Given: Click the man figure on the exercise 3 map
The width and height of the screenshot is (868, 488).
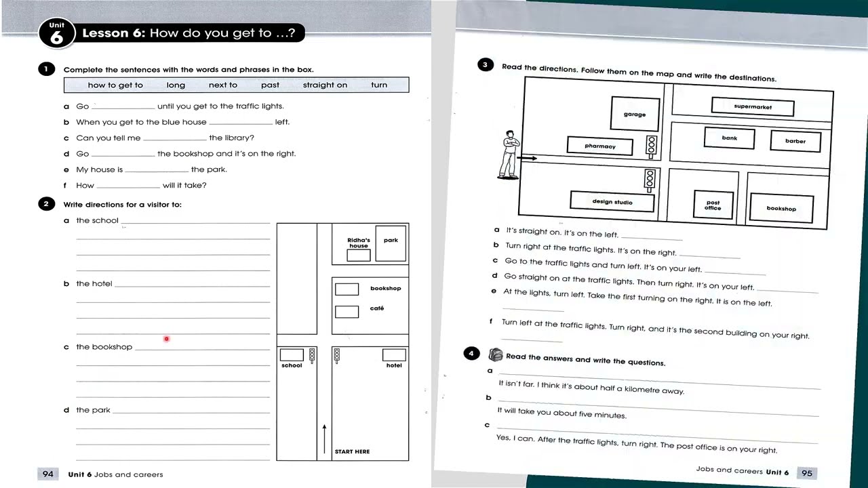Looking at the screenshot, I should (x=509, y=154).
